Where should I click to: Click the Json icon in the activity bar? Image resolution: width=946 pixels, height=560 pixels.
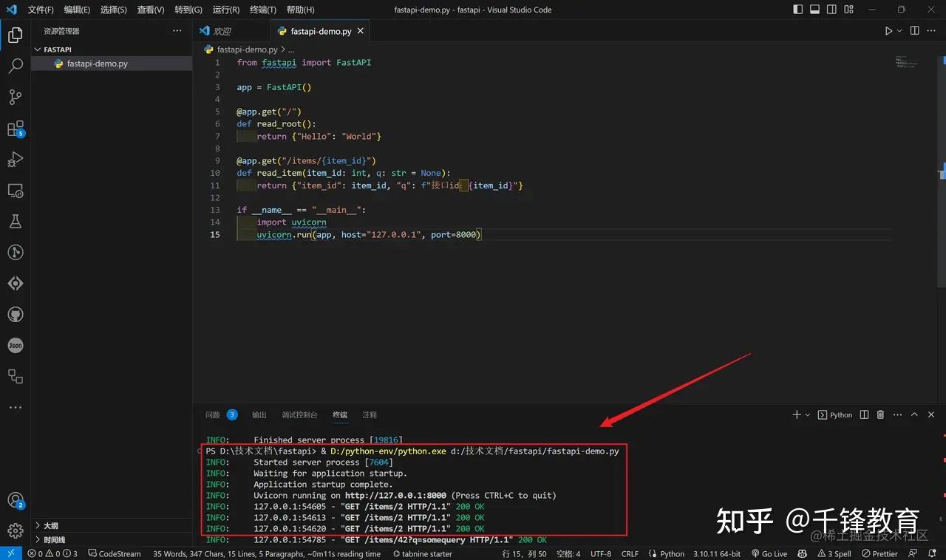point(16,345)
